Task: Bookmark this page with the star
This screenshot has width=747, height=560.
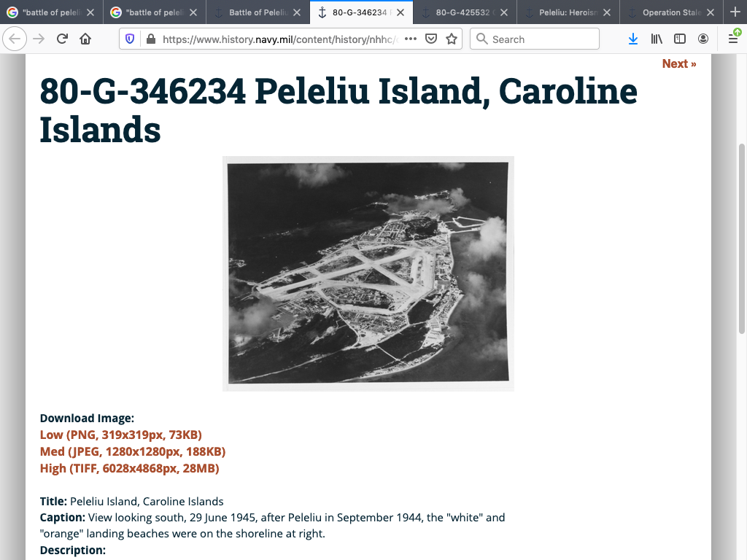Action: 452,39
